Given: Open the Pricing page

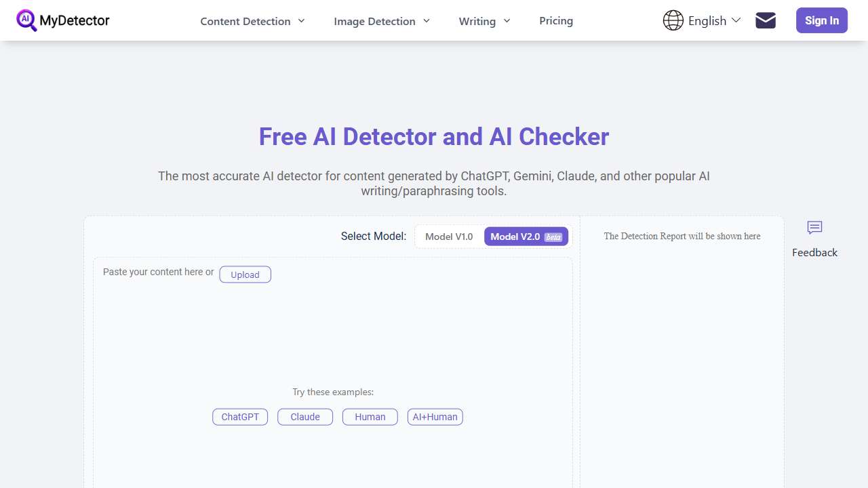Looking at the screenshot, I should pos(556,21).
